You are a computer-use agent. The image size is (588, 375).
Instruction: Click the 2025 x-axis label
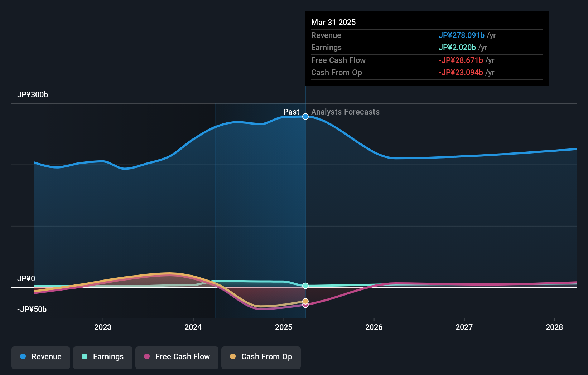click(x=284, y=327)
